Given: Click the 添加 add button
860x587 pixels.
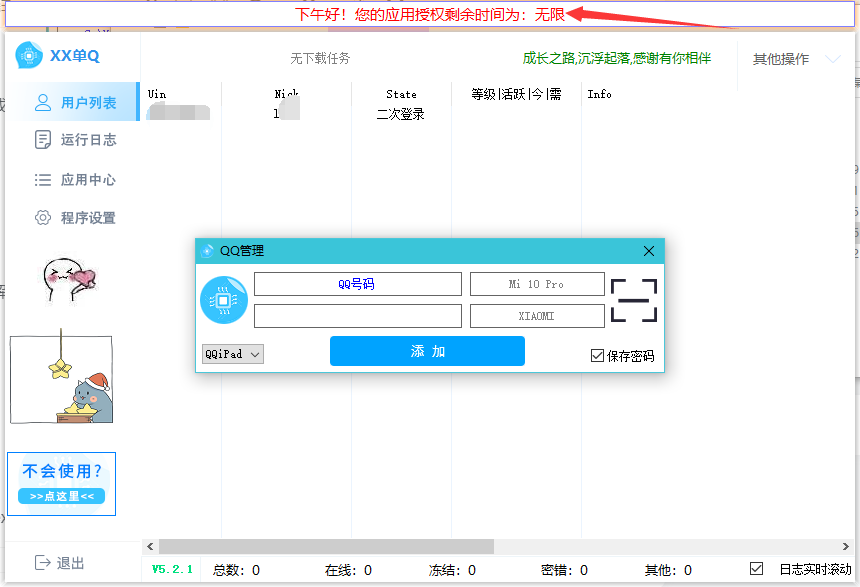Looking at the screenshot, I should [427, 351].
